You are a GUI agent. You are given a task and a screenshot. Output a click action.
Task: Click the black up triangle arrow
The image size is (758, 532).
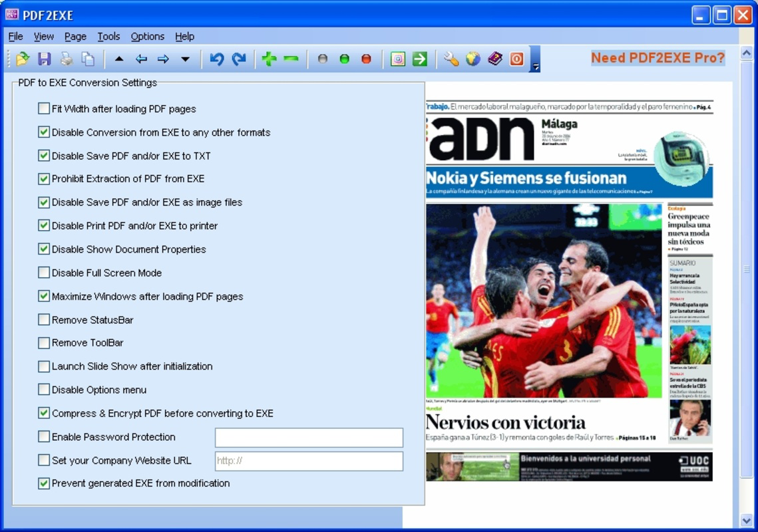tap(119, 59)
